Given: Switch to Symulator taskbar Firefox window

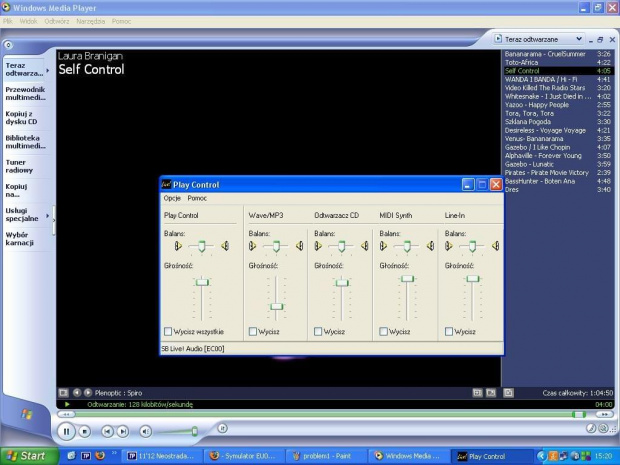Looking at the screenshot, I should tap(244, 456).
